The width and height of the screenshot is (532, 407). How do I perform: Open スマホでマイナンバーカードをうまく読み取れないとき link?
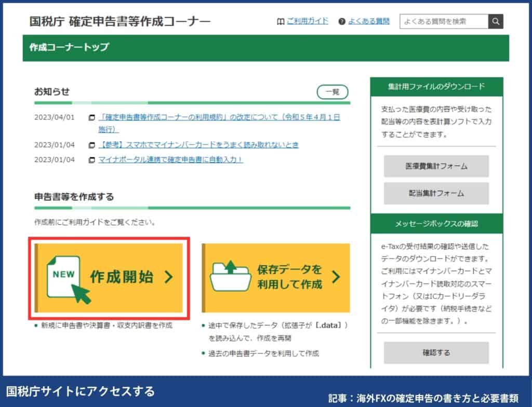click(x=198, y=145)
